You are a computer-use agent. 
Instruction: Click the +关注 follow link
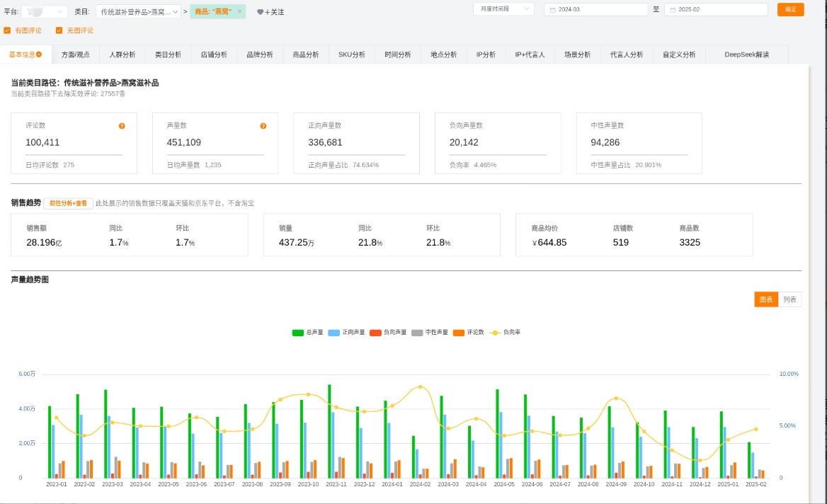pos(274,12)
